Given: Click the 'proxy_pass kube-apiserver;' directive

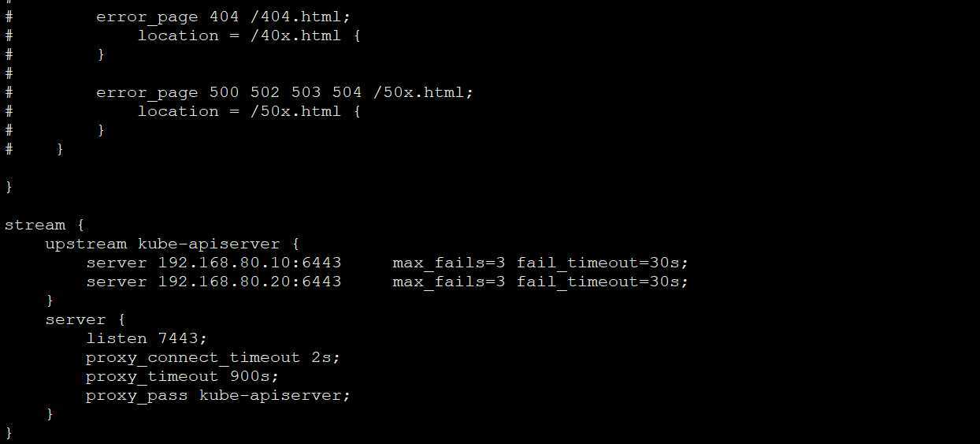Looking at the screenshot, I should click(218, 395).
